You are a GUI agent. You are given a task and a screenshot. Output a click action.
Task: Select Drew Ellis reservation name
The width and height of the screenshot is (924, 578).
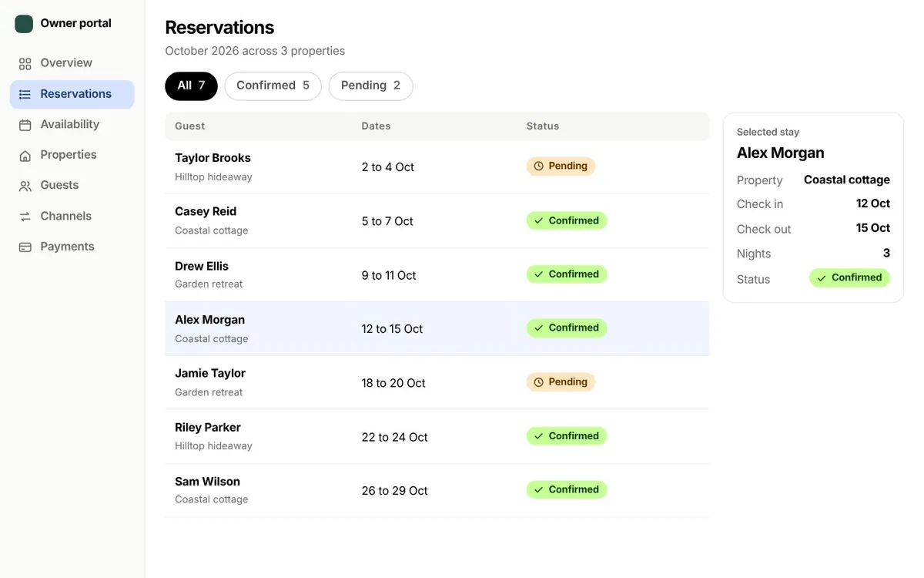[x=202, y=267]
